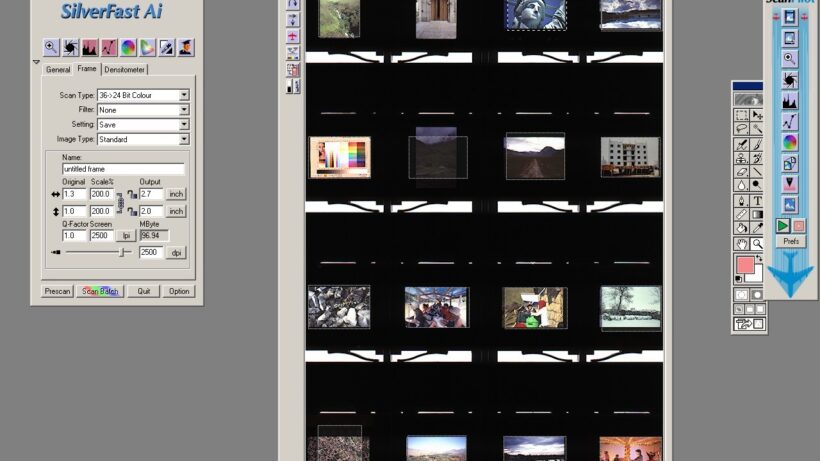The image size is (820, 461).
Task: Toggle the proportional scale lock icon
Action: [120, 202]
